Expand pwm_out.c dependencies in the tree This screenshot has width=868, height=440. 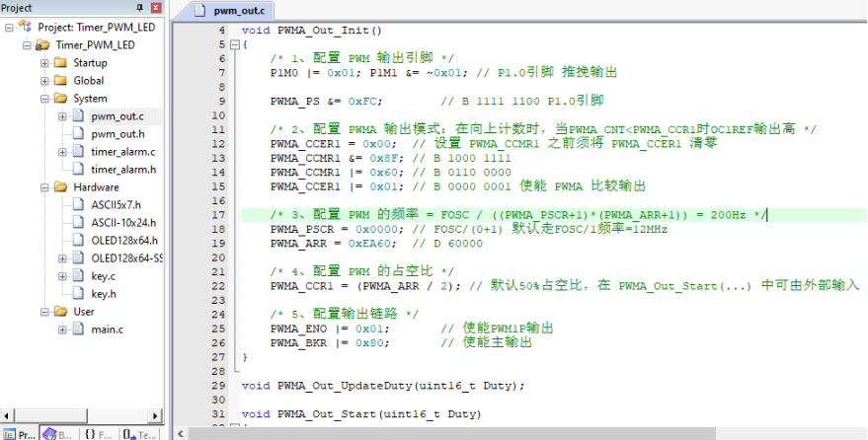pos(62,116)
